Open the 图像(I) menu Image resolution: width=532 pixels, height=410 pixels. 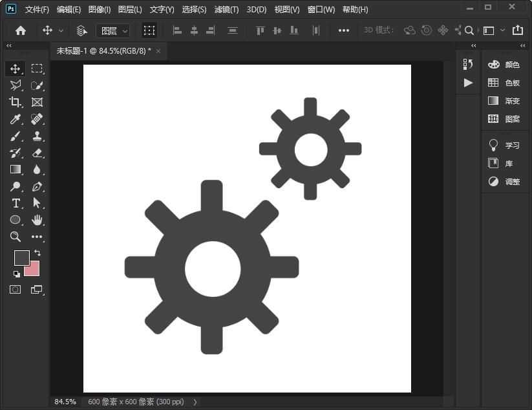point(100,10)
